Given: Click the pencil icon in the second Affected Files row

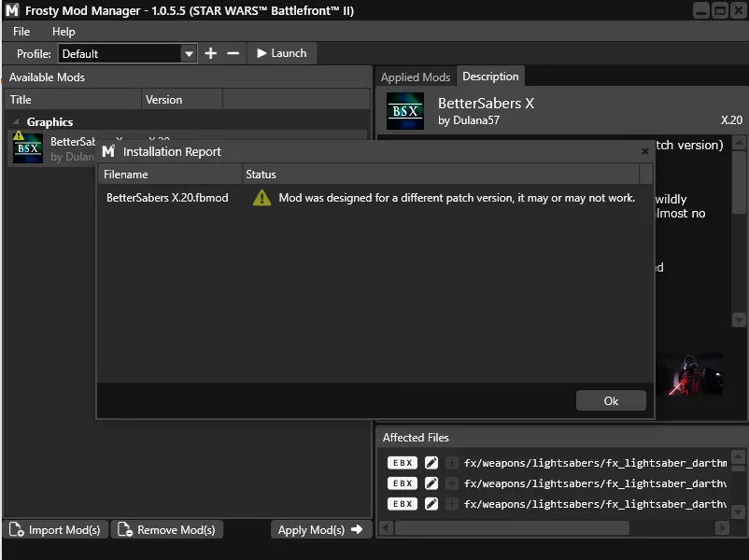Looking at the screenshot, I should point(431,483).
